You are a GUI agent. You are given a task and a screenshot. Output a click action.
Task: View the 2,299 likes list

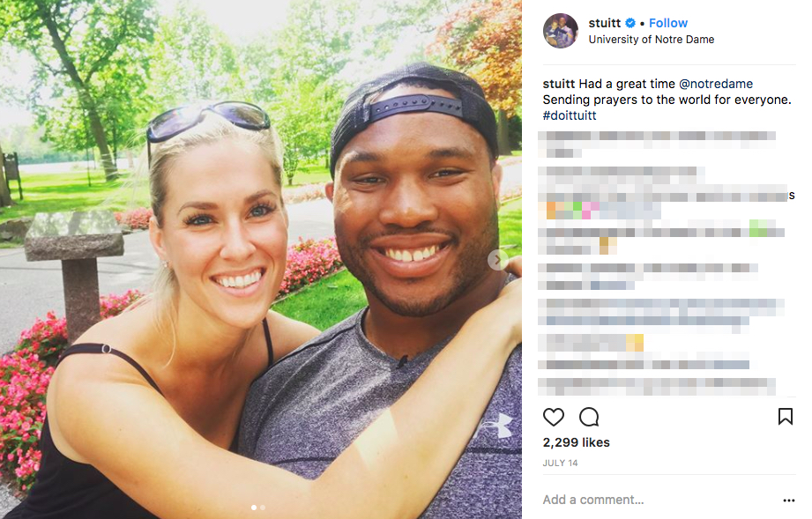pos(577,442)
